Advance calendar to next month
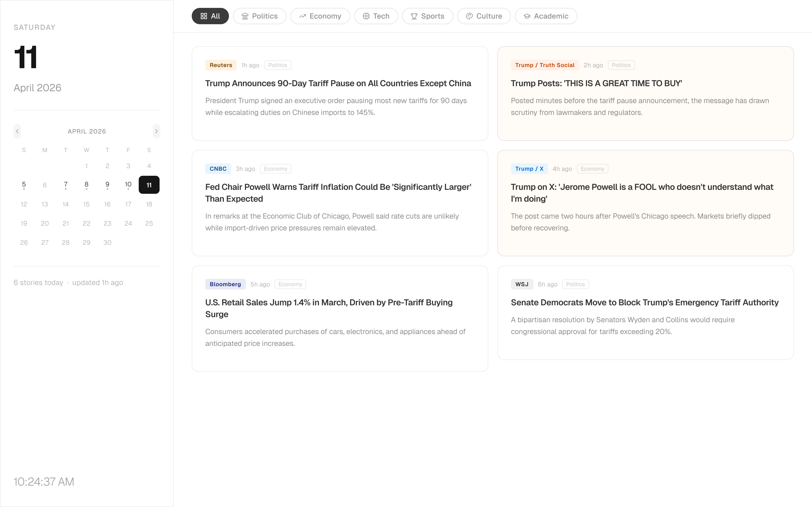812x507 pixels. click(x=156, y=131)
